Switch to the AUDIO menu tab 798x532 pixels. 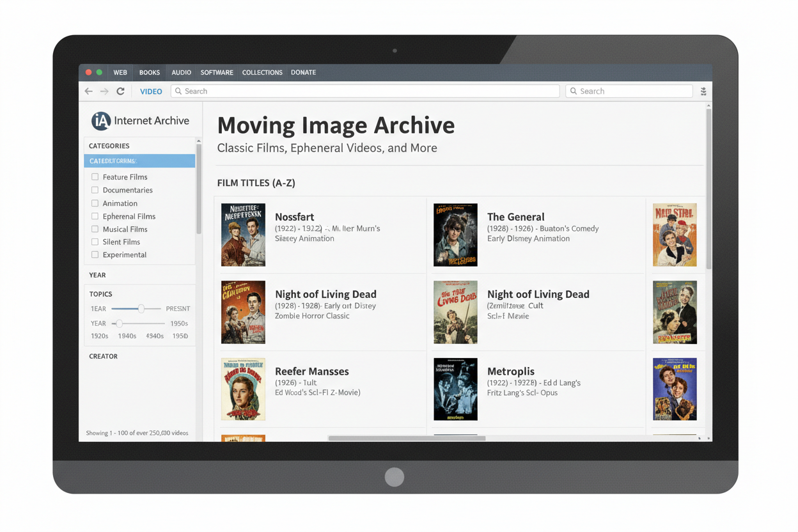(x=181, y=72)
